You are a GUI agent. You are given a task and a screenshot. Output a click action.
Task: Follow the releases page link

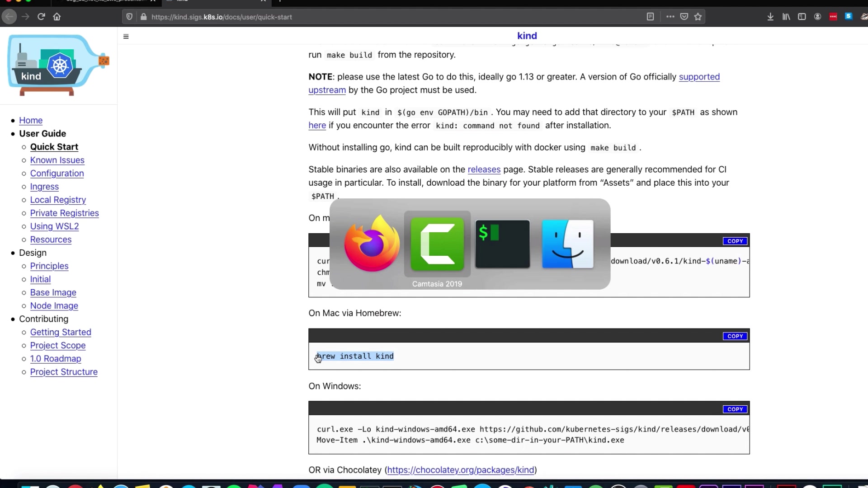[484, 169]
